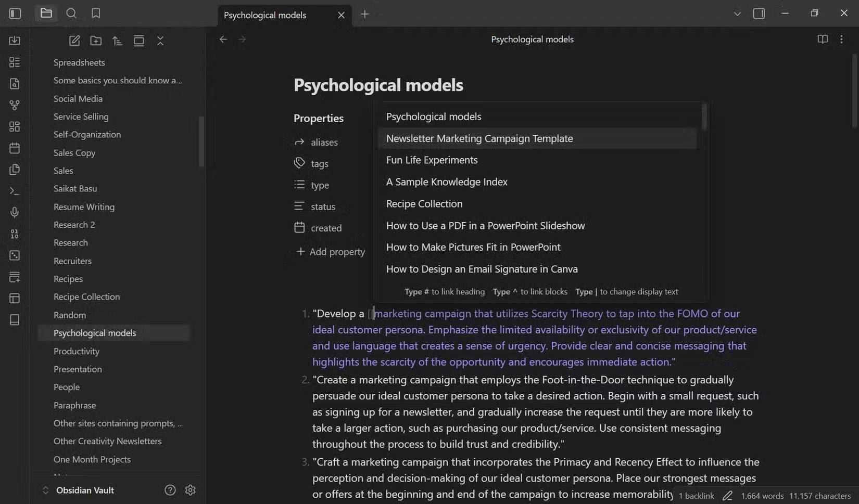Open the command palette icon
The width and height of the screenshot is (859, 504).
coord(15,191)
